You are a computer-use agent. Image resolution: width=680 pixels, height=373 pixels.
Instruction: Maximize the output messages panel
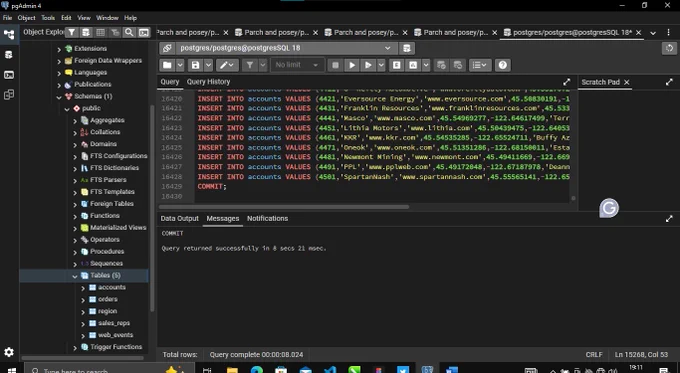click(669, 219)
